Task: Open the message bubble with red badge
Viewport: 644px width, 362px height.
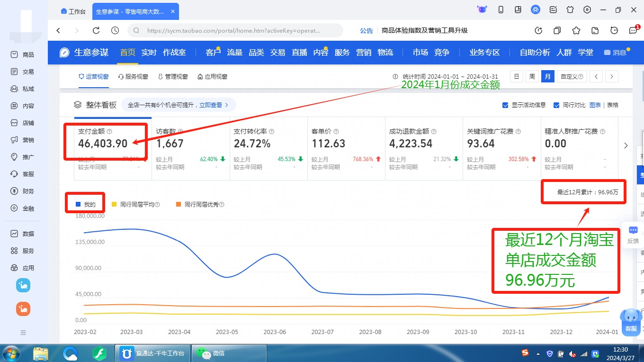Action: (634, 30)
